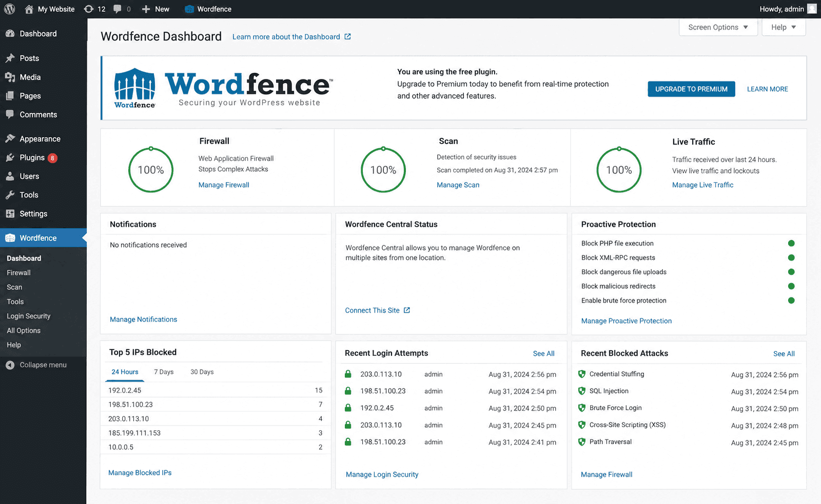Switch to 7 Days tab

point(164,372)
